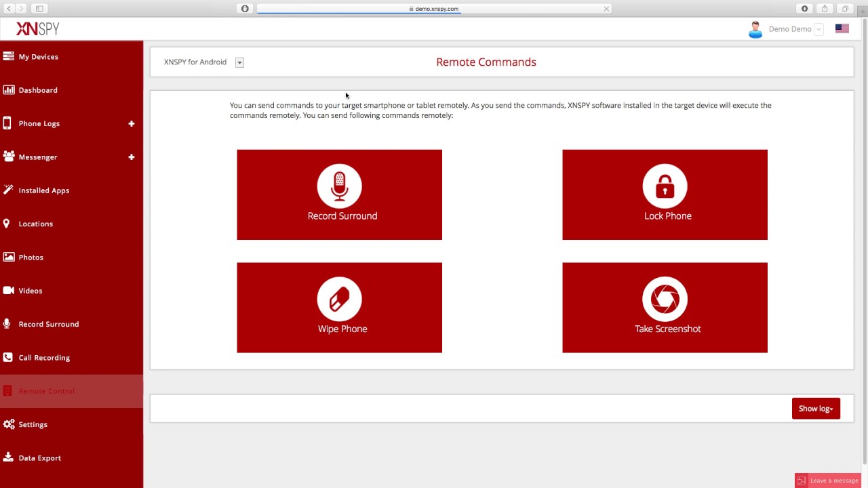Image resolution: width=868 pixels, height=488 pixels.
Task: Click the browser privacy shield icon
Action: click(245, 9)
